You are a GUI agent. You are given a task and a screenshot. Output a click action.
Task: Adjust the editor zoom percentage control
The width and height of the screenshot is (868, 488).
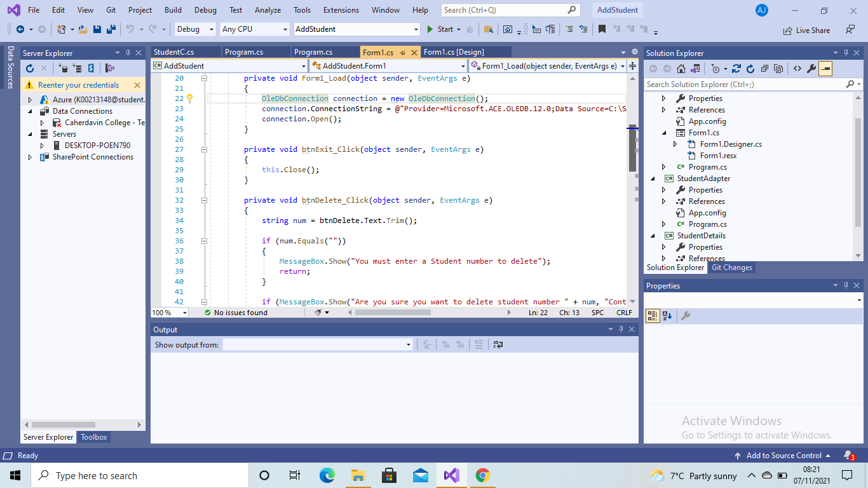168,313
